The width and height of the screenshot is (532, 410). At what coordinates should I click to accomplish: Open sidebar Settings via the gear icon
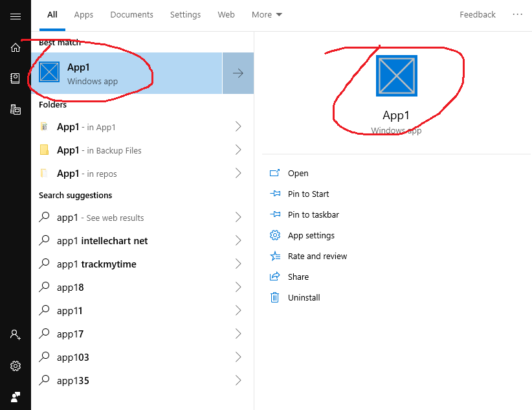(16, 365)
